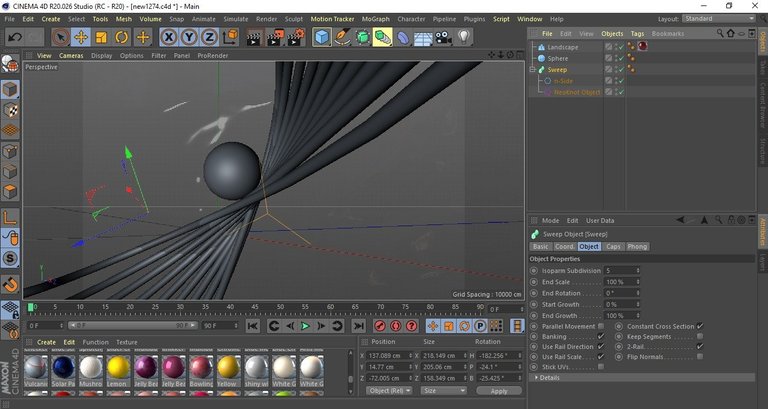Switch to Points mode

pos(10,151)
